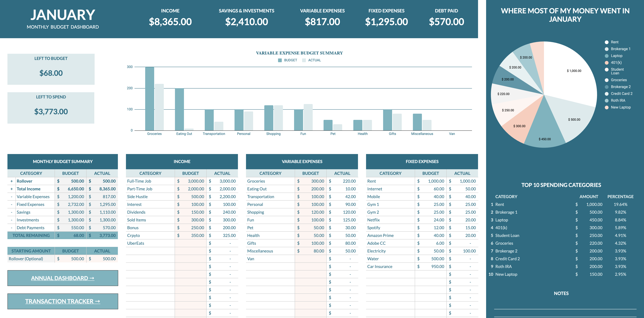Open the Transaction Tracker link
Viewport: 644px width, 318px height.
63,301
